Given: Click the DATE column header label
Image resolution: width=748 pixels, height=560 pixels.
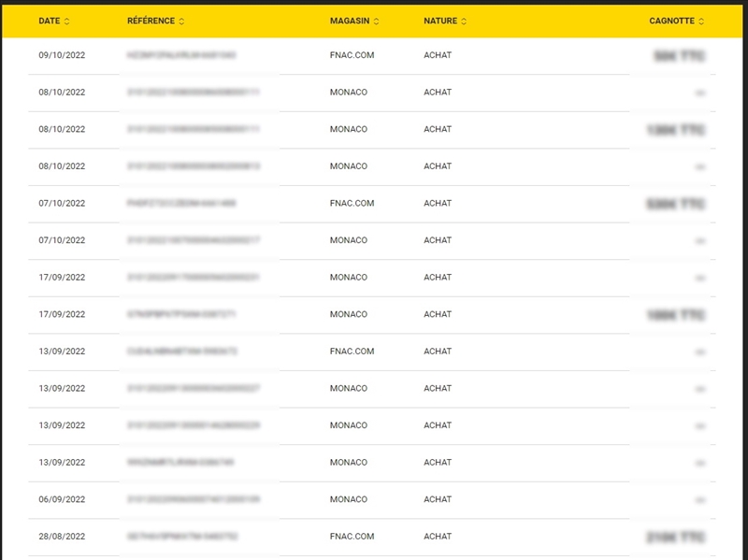Looking at the screenshot, I should [x=49, y=21].
